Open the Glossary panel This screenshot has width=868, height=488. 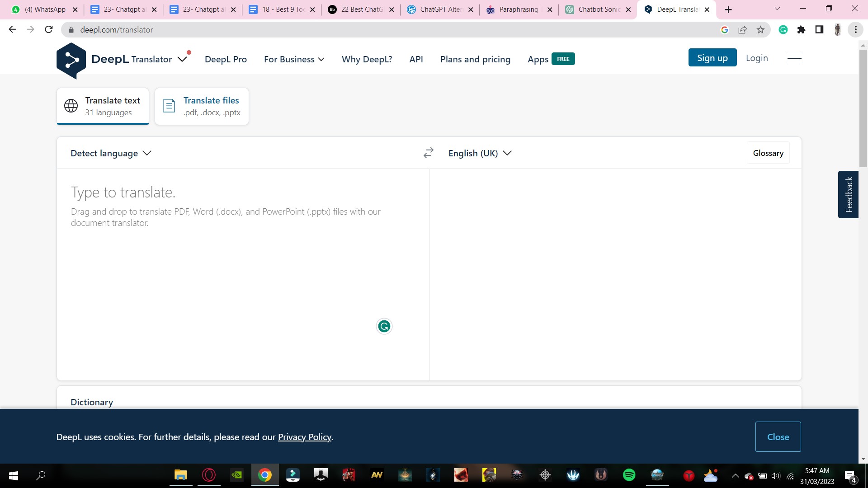click(x=768, y=153)
